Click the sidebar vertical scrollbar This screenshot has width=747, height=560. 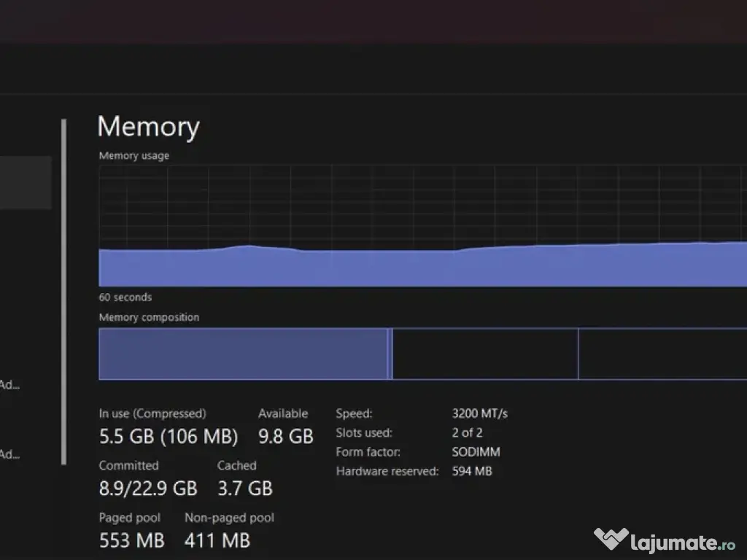64,292
